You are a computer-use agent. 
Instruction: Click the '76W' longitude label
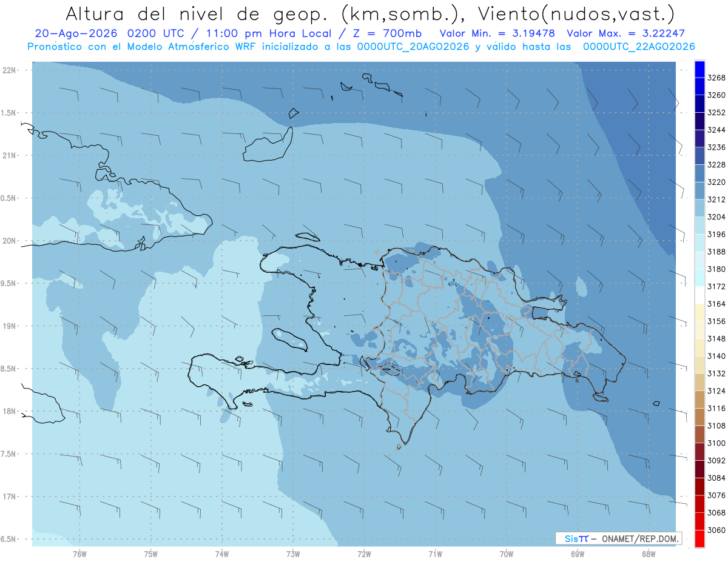[x=79, y=554]
